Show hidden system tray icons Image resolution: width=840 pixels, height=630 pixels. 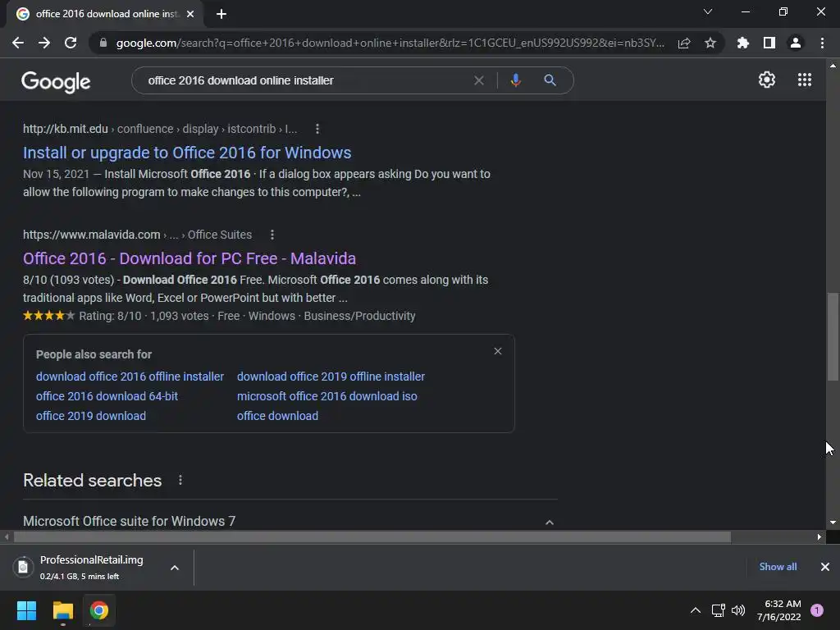tap(696, 610)
